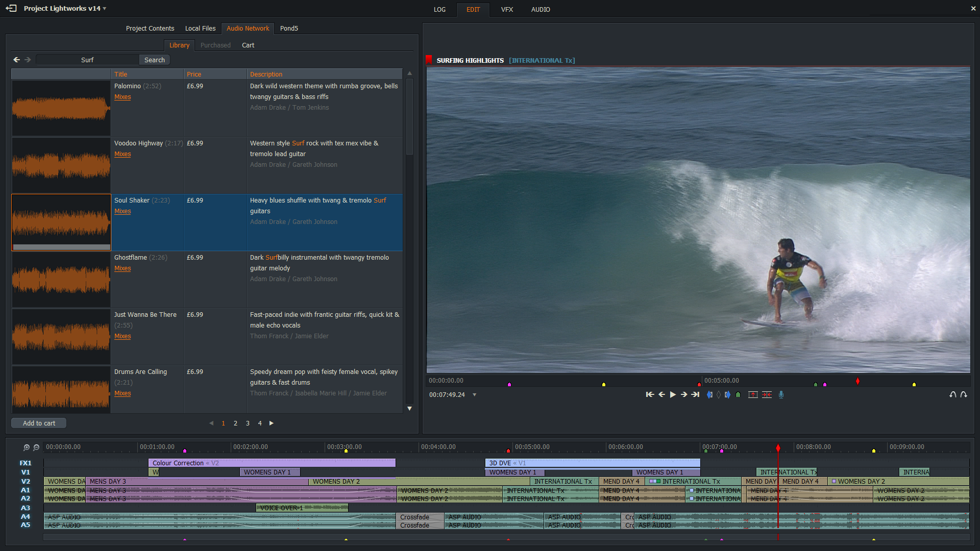
Task: Toggle the A3 audio track selector
Action: (x=26, y=508)
